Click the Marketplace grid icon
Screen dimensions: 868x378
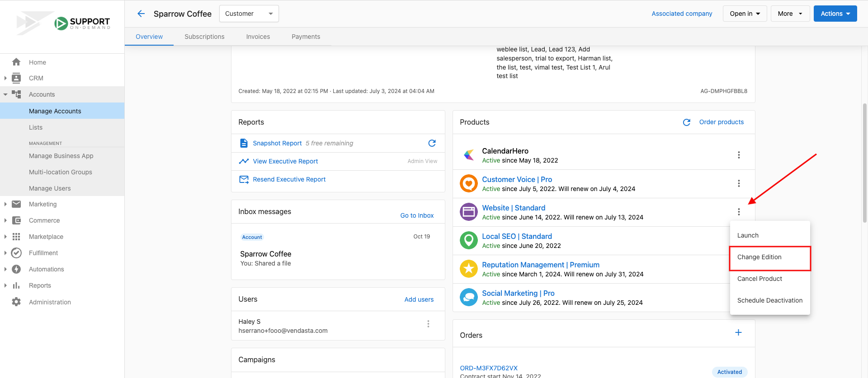click(x=16, y=237)
